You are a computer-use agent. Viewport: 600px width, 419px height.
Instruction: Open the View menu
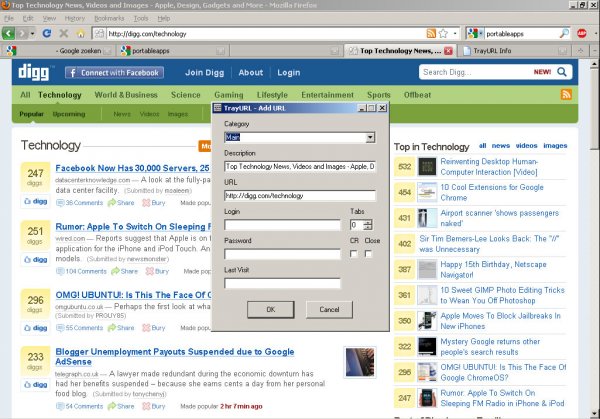pos(49,18)
